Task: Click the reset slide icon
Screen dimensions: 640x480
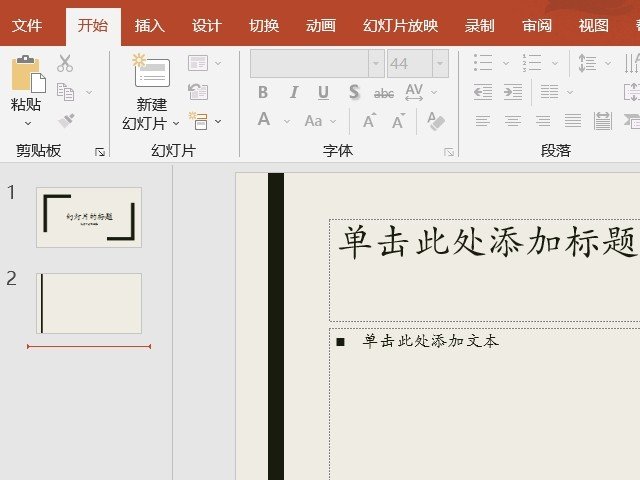Action: pyautogui.click(x=198, y=92)
